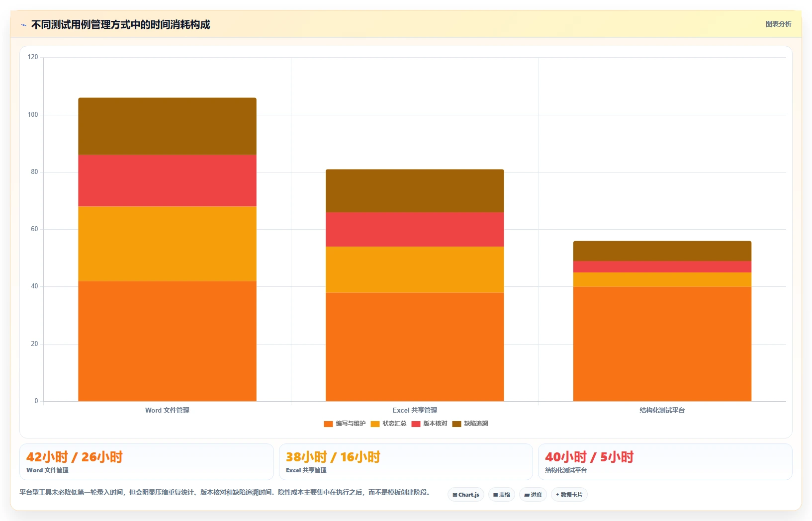The image size is (812, 521).
Task: Select the orange 编写与维护 segment of 结构化测试平台 bar
Action: click(662, 344)
